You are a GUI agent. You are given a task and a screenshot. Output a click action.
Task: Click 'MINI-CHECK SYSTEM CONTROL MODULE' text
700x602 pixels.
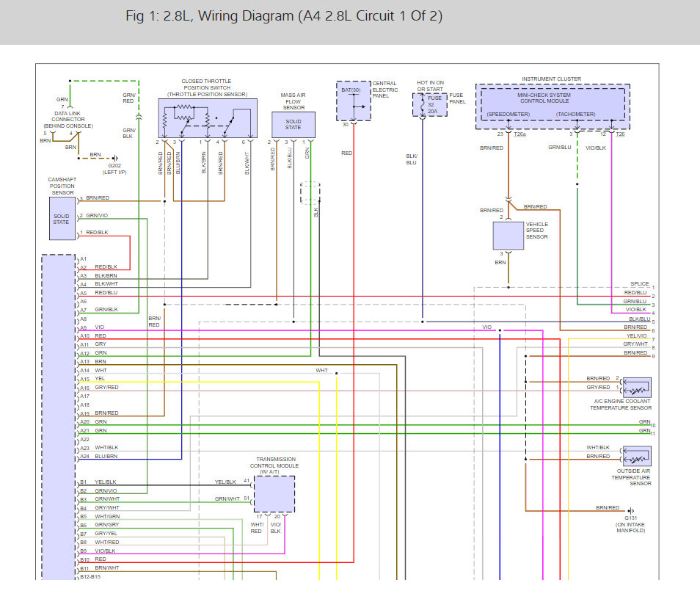[544, 98]
